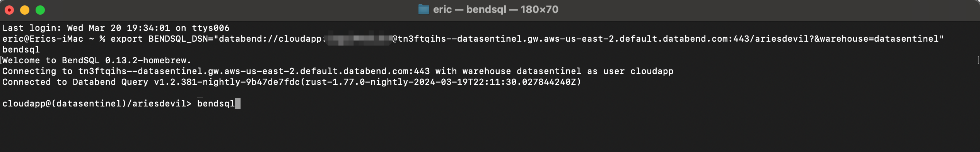
Task: Click the 'export' keyword in the command
Action: click(127, 39)
